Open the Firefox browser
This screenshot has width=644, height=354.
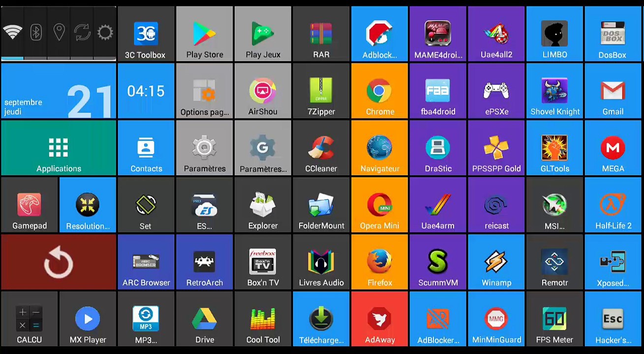point(379,262)
